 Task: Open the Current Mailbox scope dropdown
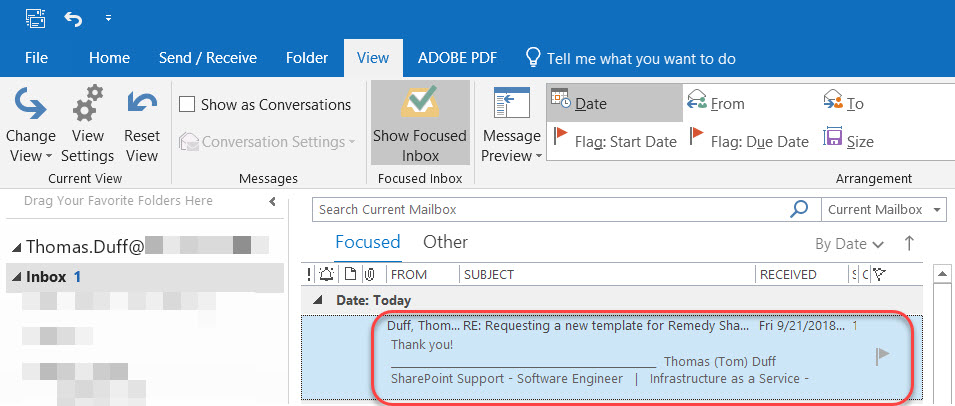(884, 209)
